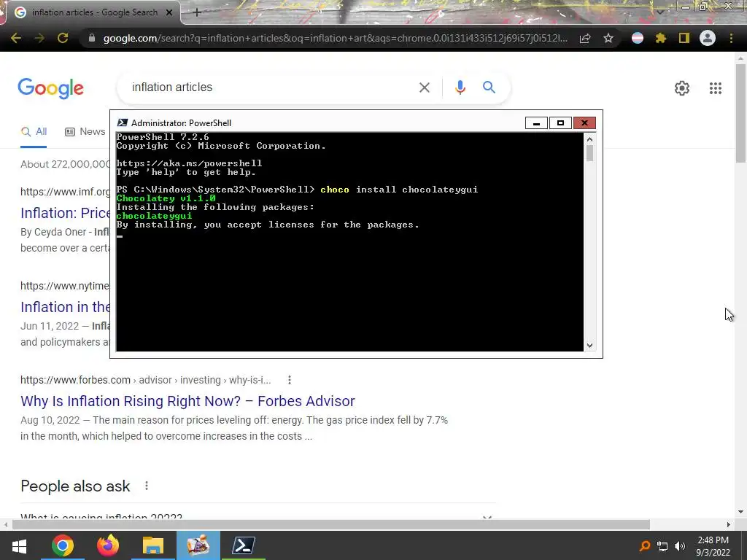The image size is (747, 560).
Task: Open Google quick settings gear
Action: [x=682, y=88]
